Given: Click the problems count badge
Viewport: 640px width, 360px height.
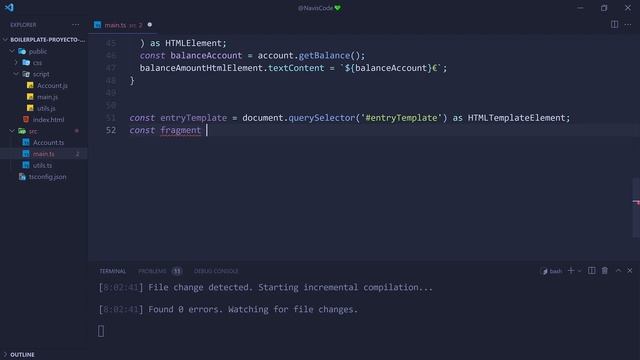Looking at the screenshot, I should coord(177,271).
